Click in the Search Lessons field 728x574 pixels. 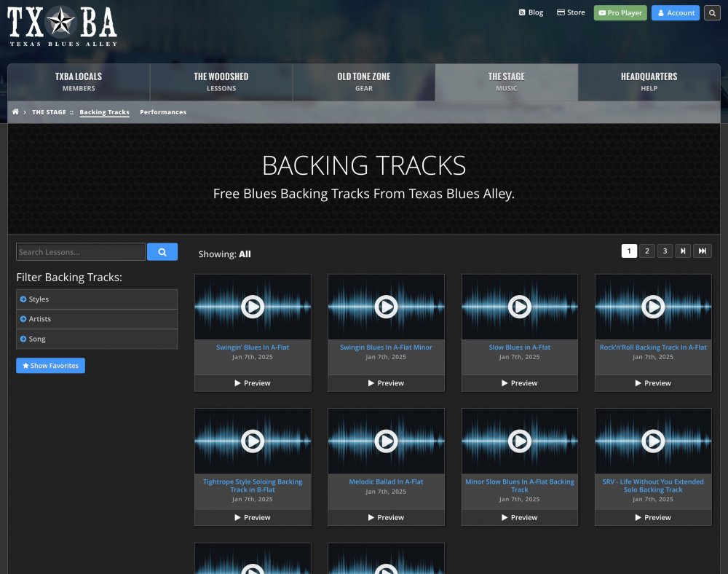pos(81,252)
